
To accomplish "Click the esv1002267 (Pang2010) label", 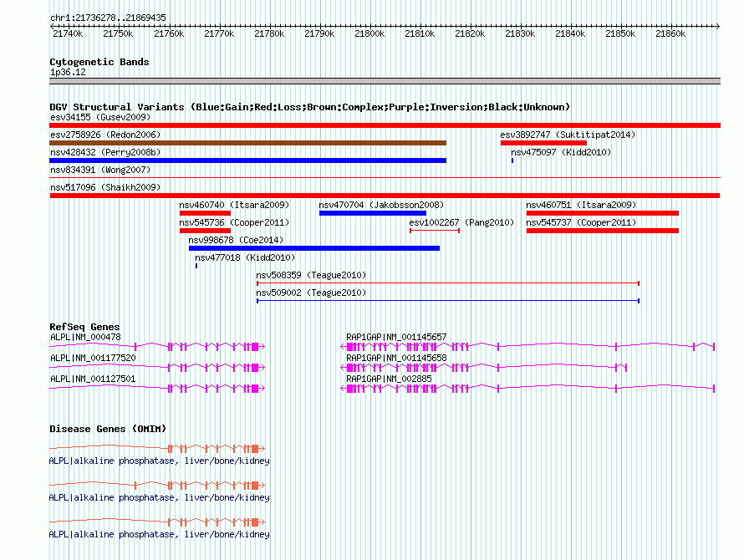I will pos(461,222).
